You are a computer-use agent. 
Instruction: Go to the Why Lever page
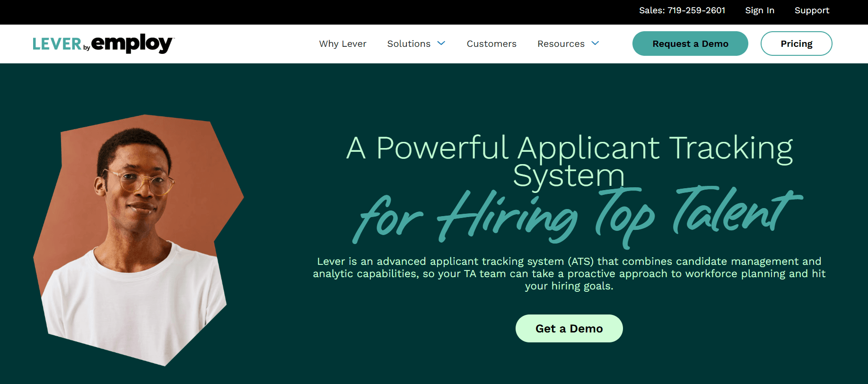[342, 44]
